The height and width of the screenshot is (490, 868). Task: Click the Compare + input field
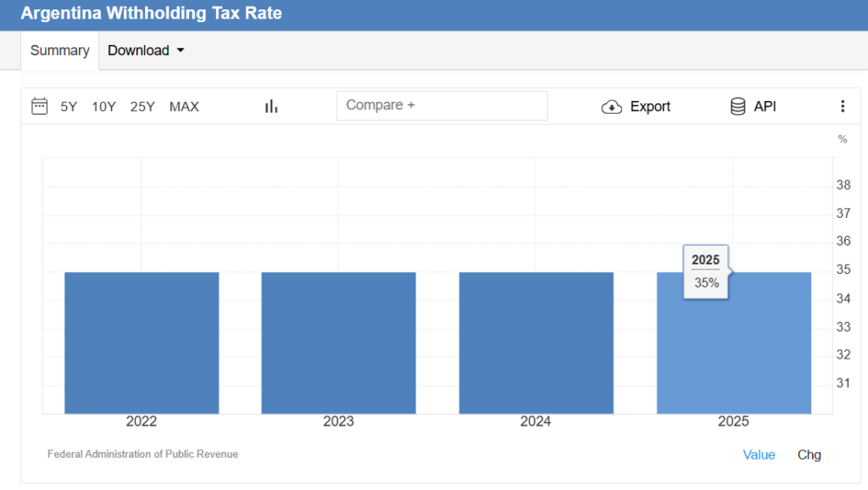[x=442, y=106]
